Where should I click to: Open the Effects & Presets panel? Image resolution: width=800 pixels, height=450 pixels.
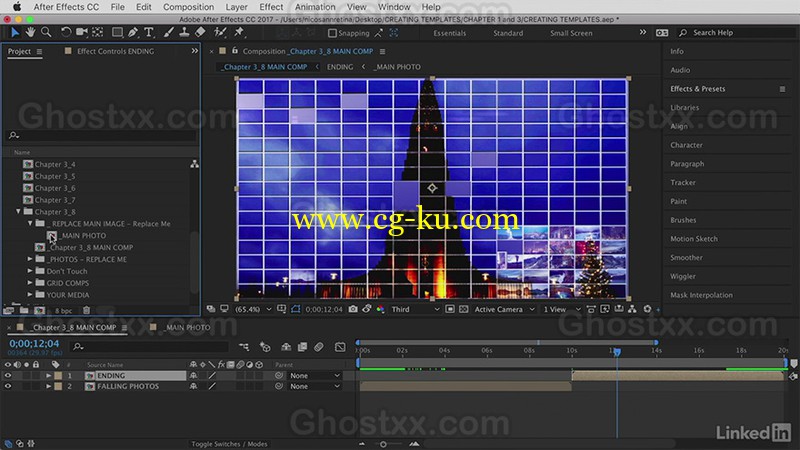click(x=697, y=89)
